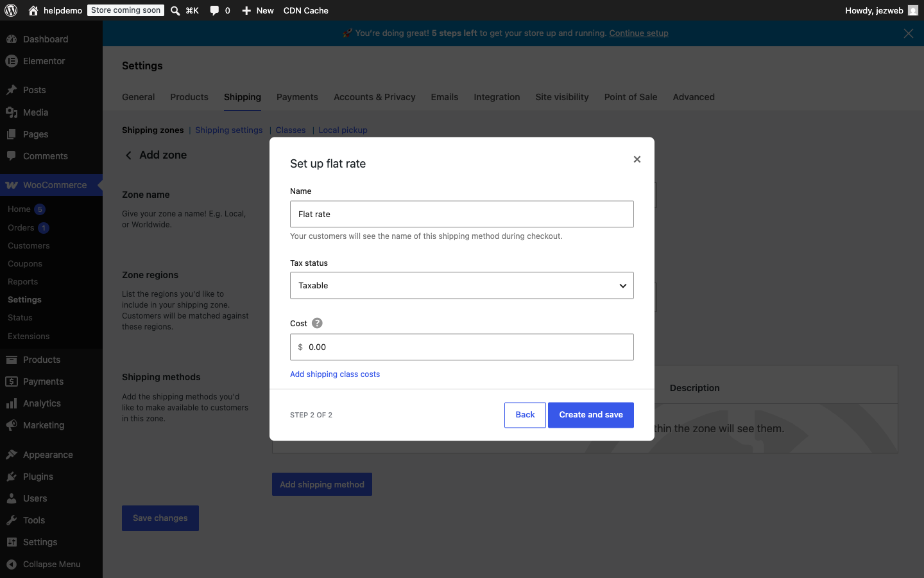The height and width of the screenshot is (578, 924).
Task: Open the Advanced settings tab
Action: click(x=694, y=97)
